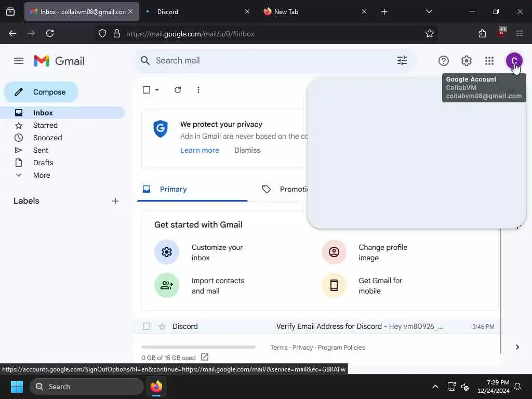Open the Terms link

coord(279,348)
